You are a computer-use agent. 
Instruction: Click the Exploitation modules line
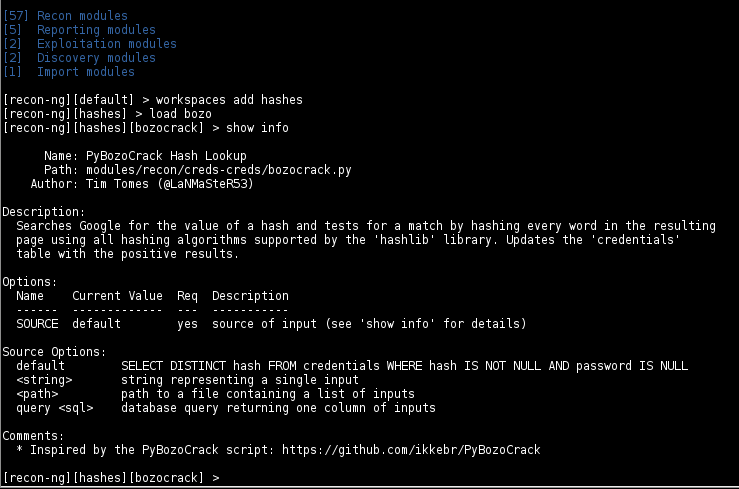pos(90,44)
